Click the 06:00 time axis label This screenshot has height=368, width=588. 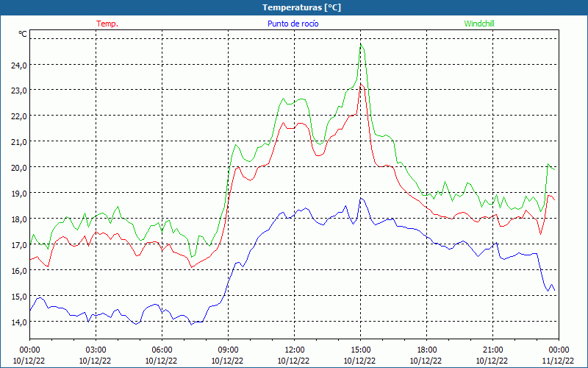pyautogui.click(x=162, y=350)
